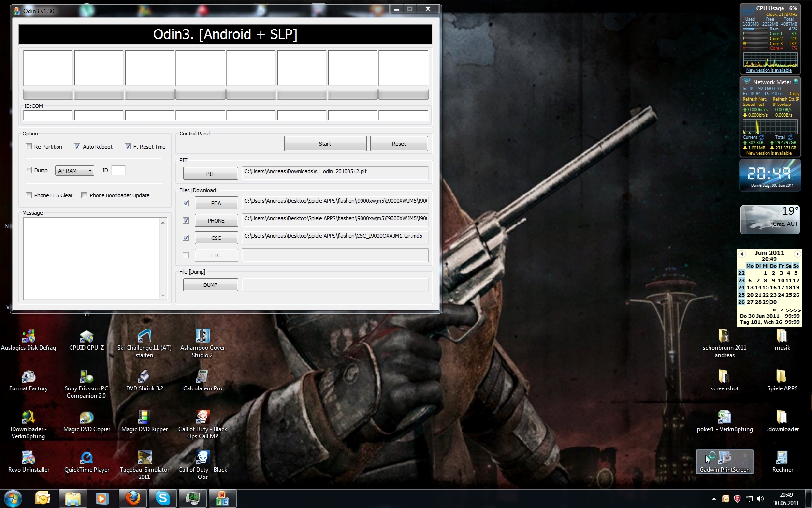This screenshot has width=812, height=508.
Task: Open Auslogics Disk Defrag desktop icon
Action: [x=29, y=340]
